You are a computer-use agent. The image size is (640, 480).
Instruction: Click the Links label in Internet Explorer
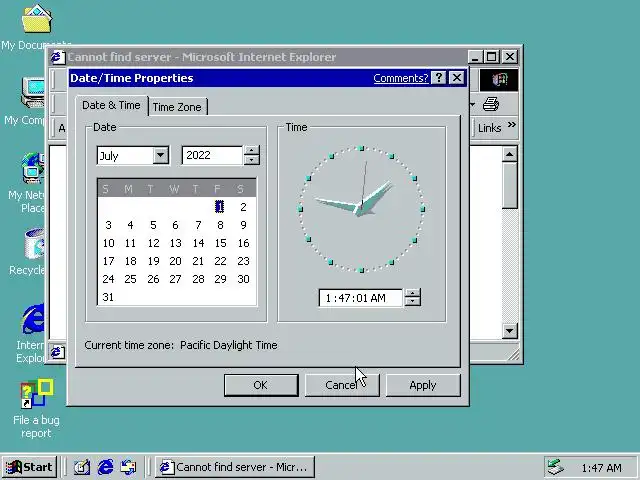(489, 128)
